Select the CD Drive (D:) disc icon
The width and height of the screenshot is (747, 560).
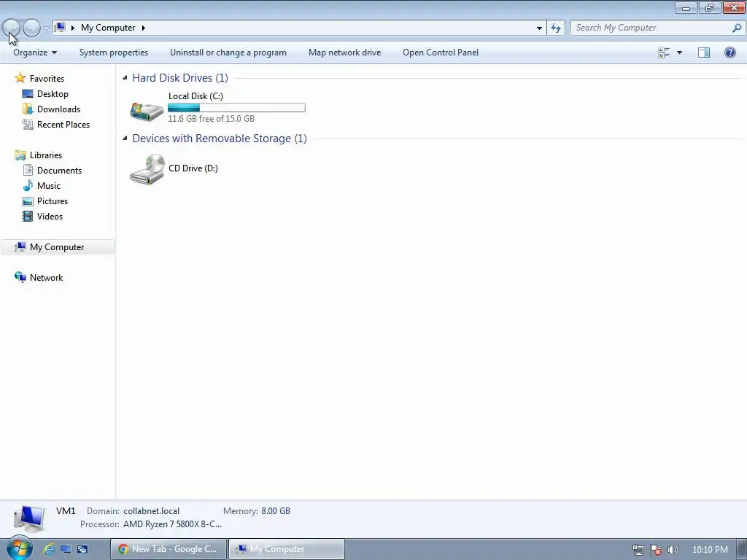click(147, 169)
